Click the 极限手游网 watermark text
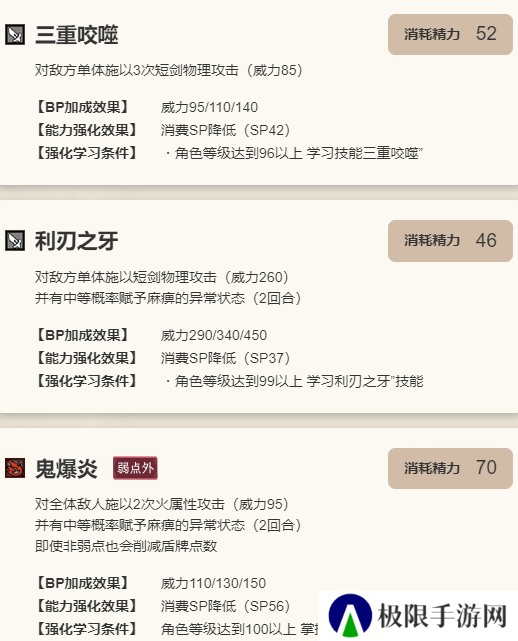Viewport: 518px width, 641px height. (442, 616)
